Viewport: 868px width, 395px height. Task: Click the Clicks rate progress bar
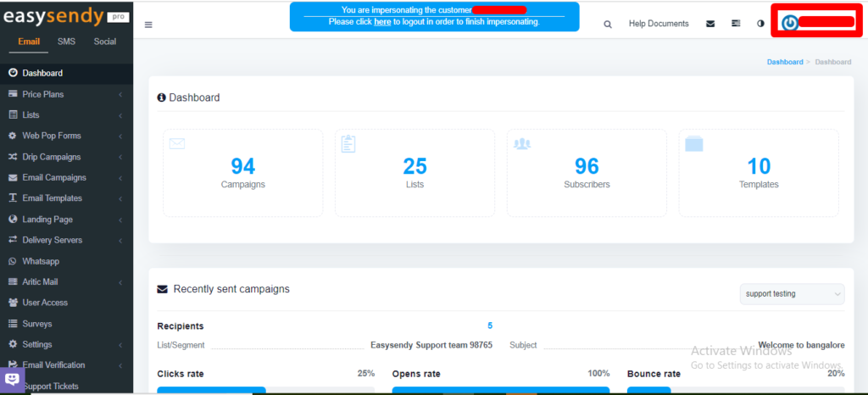[x=265, y=390]
